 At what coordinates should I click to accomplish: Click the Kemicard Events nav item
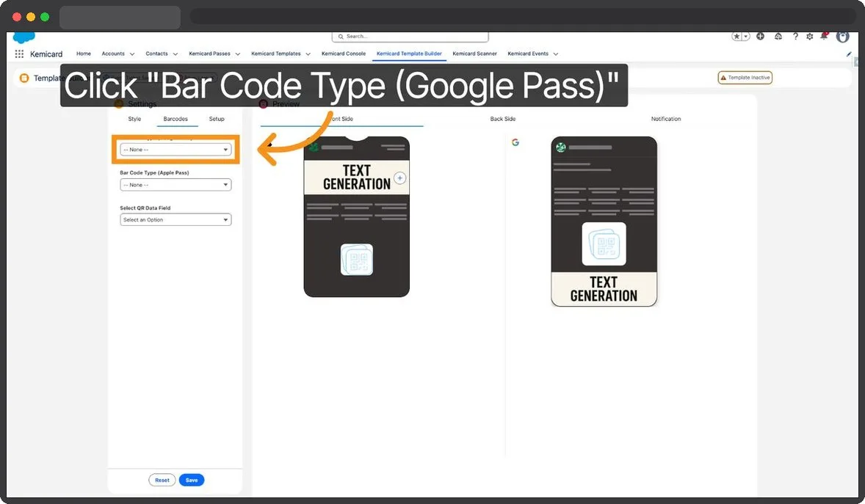(528, 54)
